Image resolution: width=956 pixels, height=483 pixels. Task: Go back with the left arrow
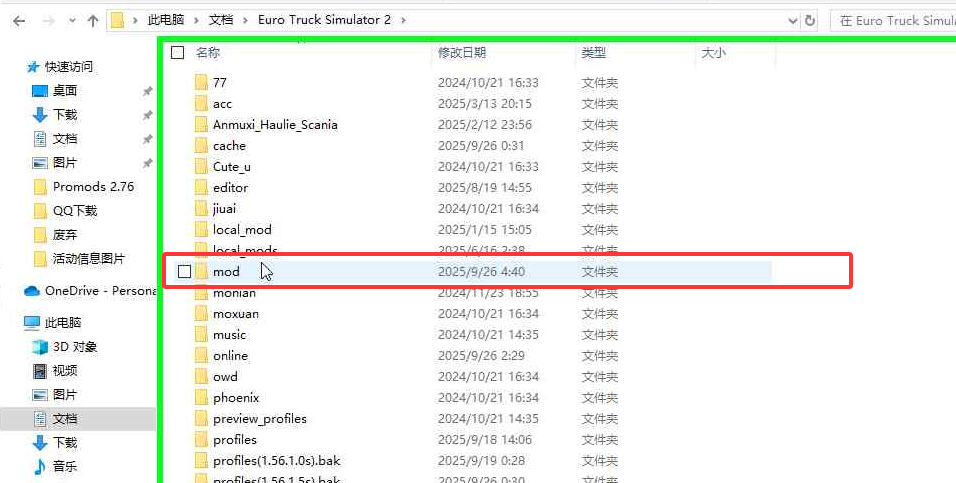point(19,21)
